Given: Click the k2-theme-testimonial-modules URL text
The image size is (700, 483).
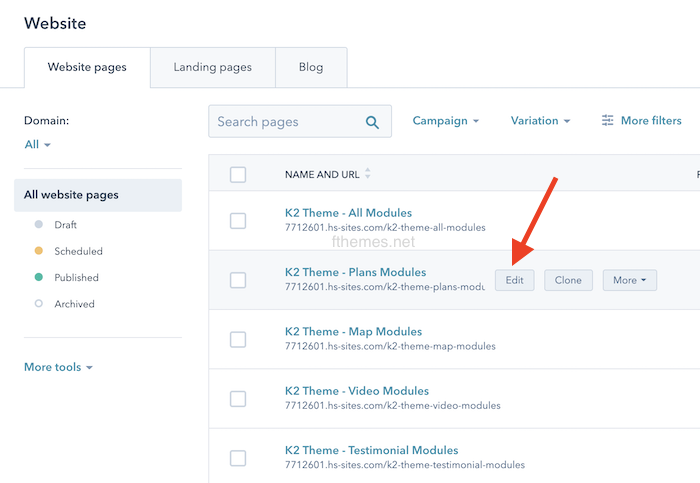Looking at the screenshot, I should coord(404,465).
